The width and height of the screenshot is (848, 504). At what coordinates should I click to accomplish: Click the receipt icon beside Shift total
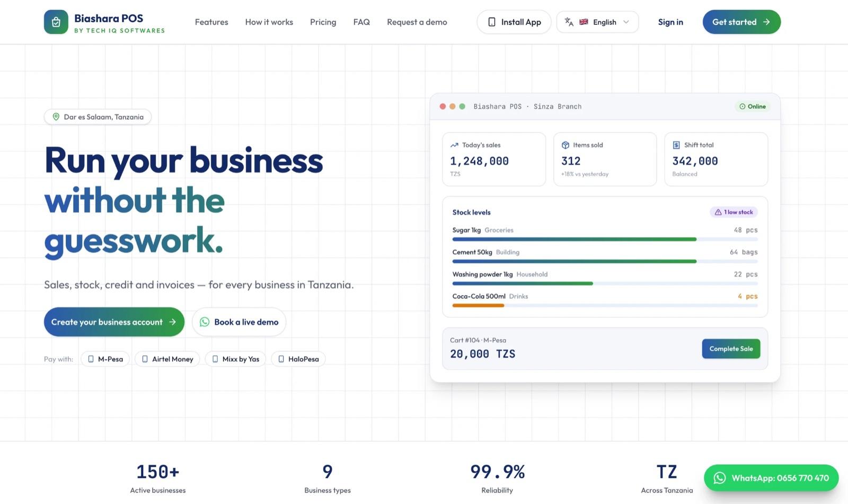point(676,145)
